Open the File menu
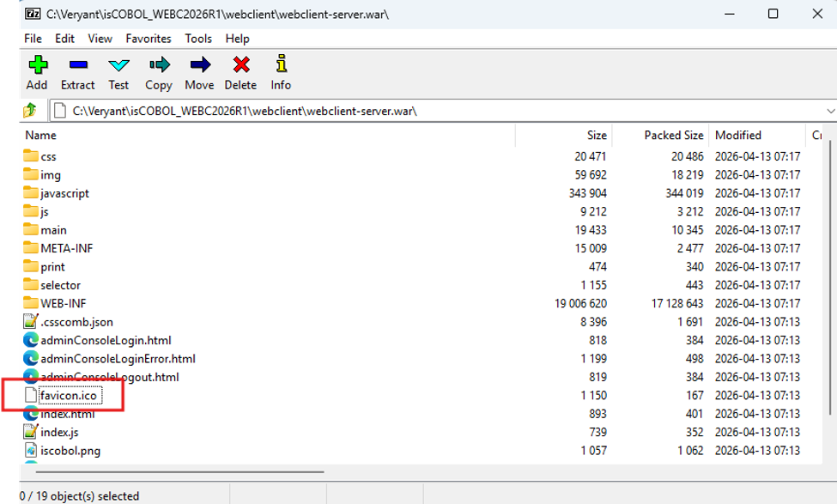The width and height of the screenshot is (837, 504). pyautogui.click(x=33, y=39)
